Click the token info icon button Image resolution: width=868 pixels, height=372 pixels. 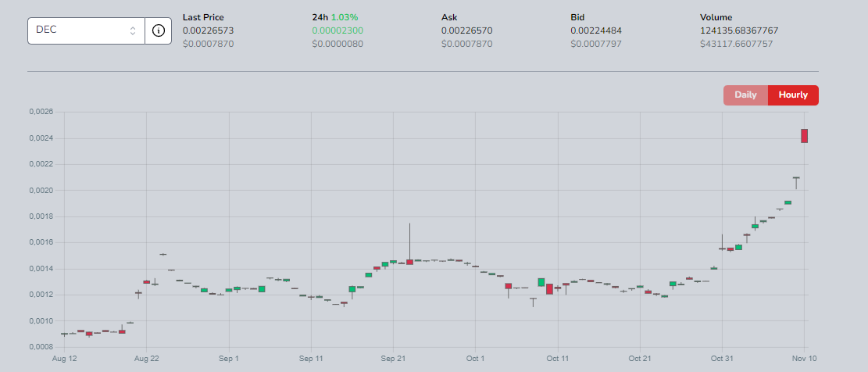pos(159,30)
